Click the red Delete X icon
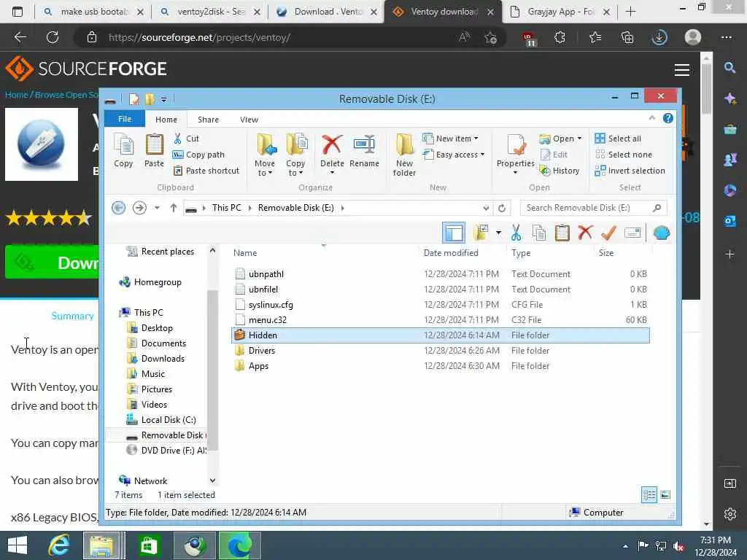Screen dimensions: 747x560 [332, 145]
